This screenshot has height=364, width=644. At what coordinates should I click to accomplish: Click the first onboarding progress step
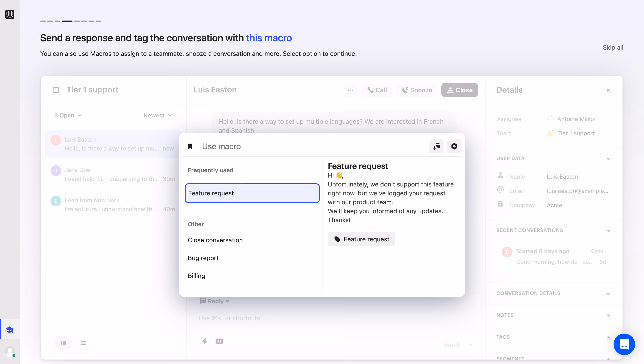[x=43, y=21]
